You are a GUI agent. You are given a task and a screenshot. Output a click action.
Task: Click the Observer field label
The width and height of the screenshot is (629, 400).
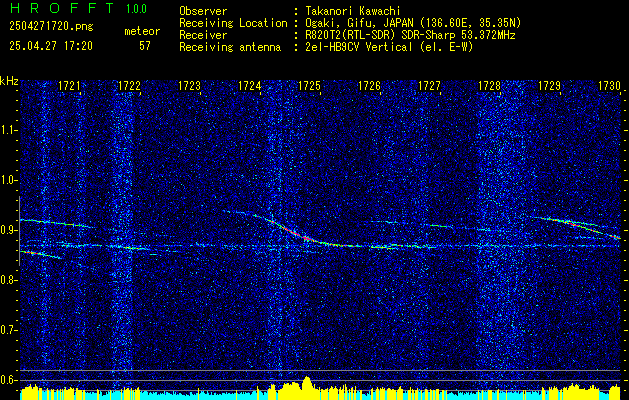click(203, 11)
